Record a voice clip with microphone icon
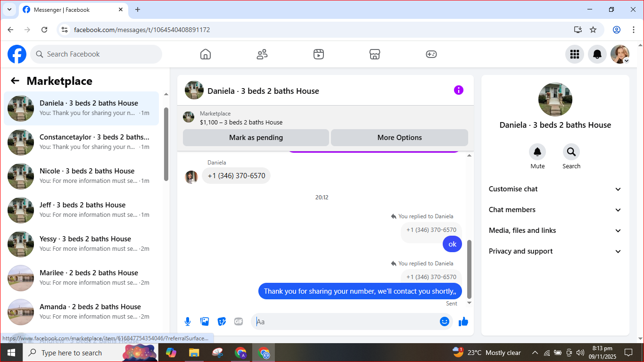Image resolution: width=644 pixels, height=362 pixels. pyautogui.click(x=188, y=321)
